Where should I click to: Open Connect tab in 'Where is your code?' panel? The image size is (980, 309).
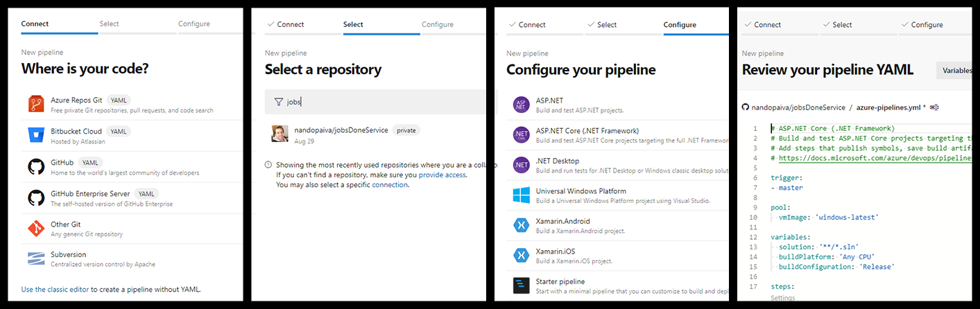[x=35, y=24]
